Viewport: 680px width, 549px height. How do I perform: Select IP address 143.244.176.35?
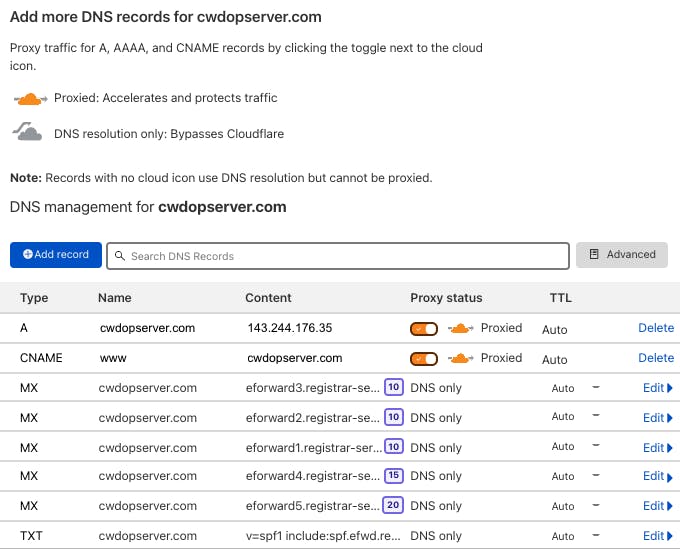coord(290,328)
